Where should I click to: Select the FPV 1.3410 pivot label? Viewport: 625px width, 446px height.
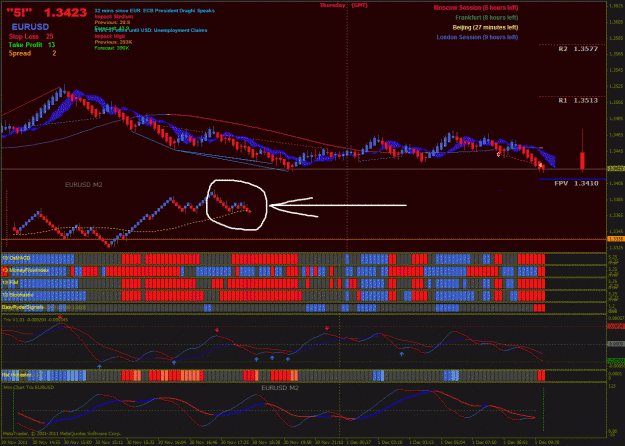[576, 183]
